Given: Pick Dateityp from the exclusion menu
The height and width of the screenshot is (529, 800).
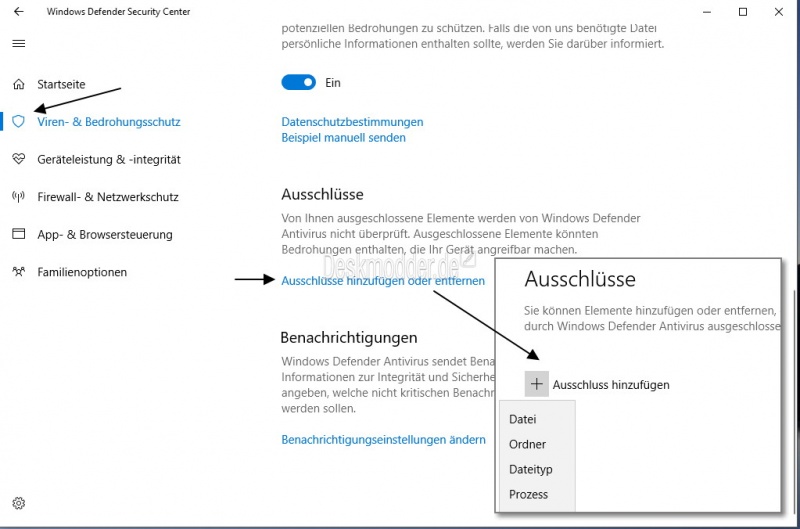Looking at the screenshot, I should (530, 469).
